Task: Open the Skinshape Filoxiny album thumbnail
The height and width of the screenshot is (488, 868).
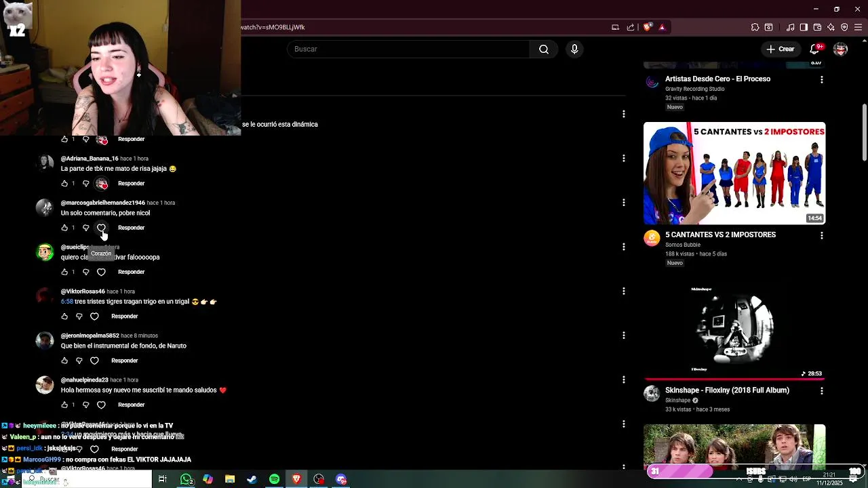Action: (x=734, y=328)
